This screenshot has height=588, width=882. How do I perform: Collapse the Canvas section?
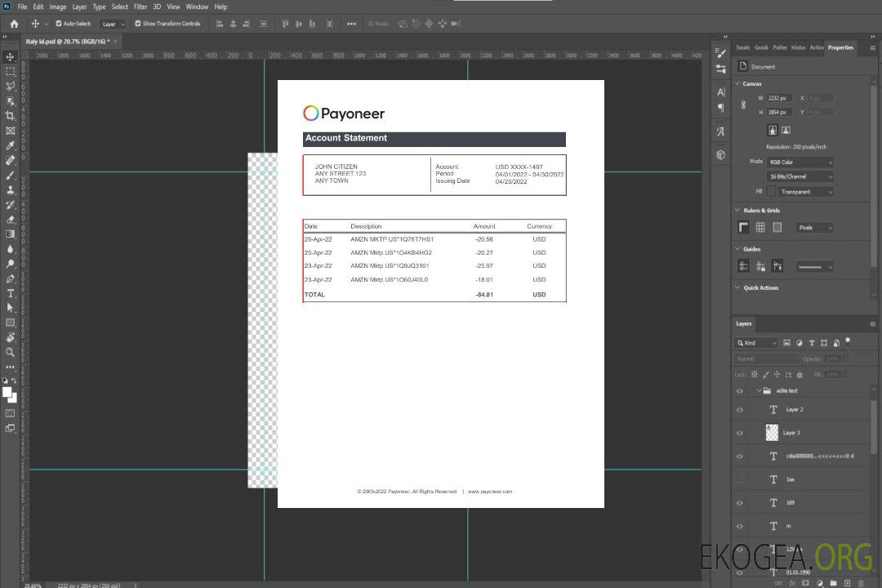737,83
